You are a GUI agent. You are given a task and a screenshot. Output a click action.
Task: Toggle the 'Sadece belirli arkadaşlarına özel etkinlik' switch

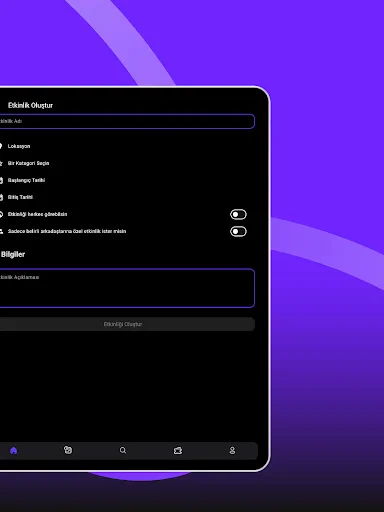[x=238, y=231]
